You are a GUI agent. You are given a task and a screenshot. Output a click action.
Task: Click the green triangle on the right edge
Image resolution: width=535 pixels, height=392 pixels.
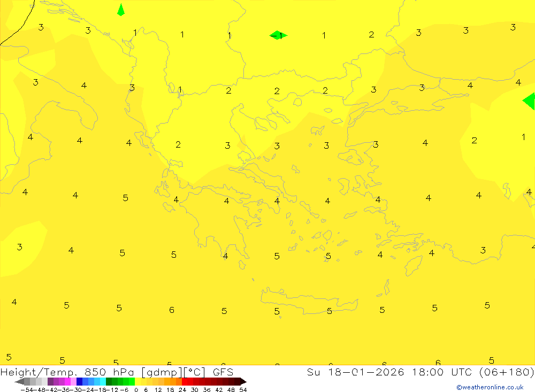(x=529, y=101)
